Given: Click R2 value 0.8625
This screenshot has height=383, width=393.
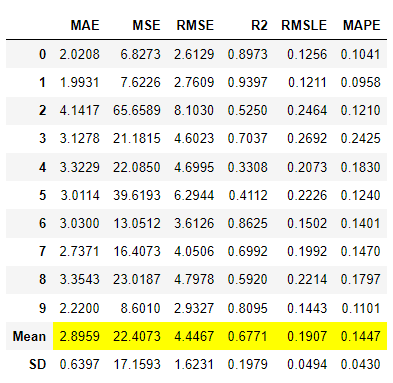Looking at the screenshot, I should [247, 223].
